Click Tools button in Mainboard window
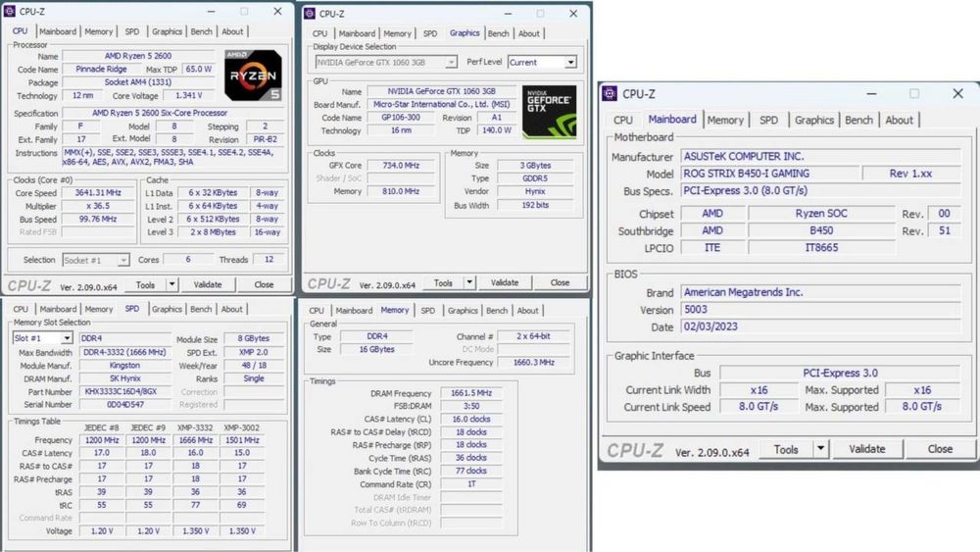The height and width of the screenshot is (552, 980). click(x=786, y=449)
